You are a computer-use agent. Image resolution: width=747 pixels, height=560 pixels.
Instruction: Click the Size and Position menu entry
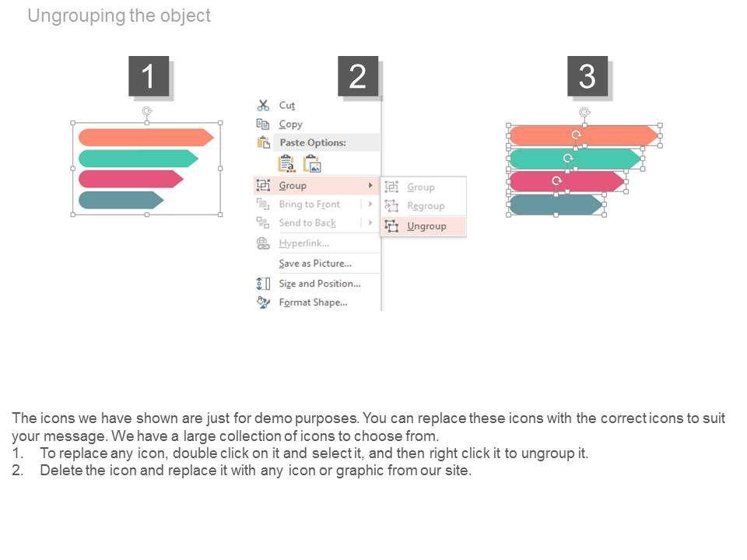click(x=320, y=283)
